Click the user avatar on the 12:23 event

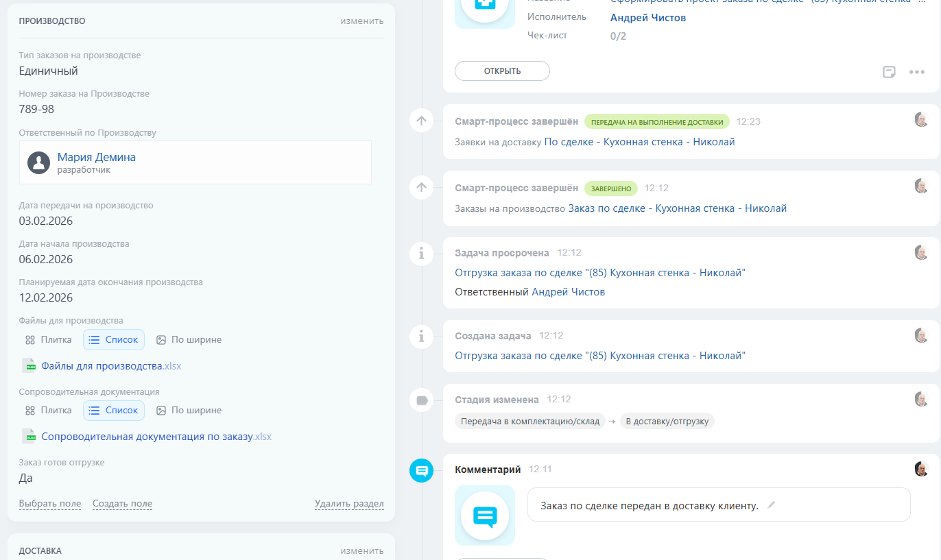pyautogui.click(x=922, y=119)
